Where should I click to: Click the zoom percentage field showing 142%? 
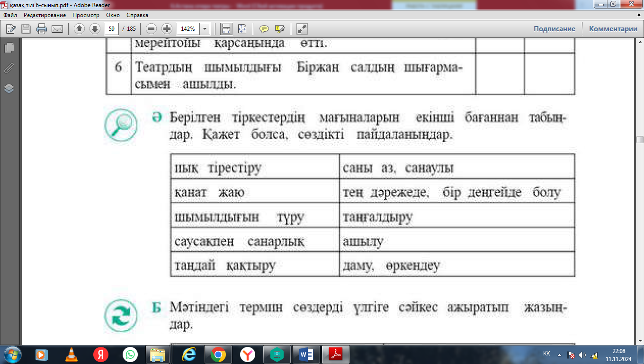[188, 29]
